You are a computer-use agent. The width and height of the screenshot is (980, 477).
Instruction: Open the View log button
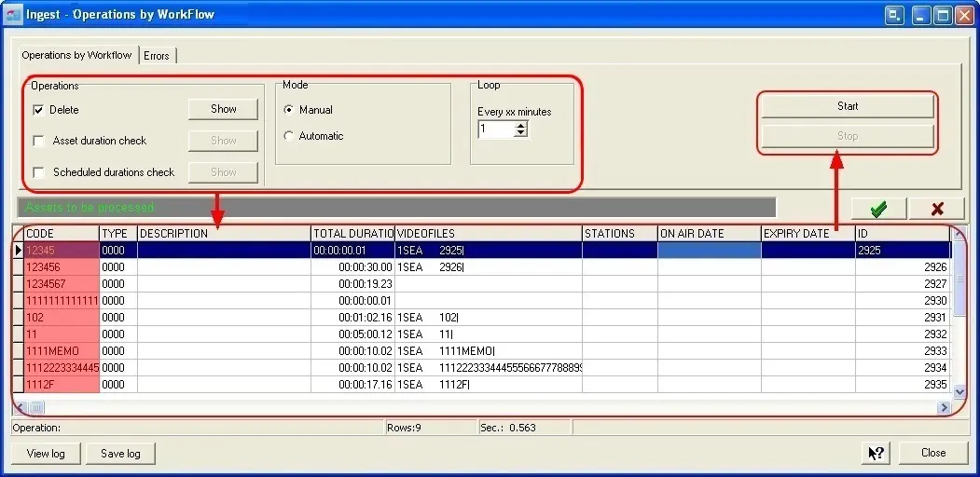point(46,454)
